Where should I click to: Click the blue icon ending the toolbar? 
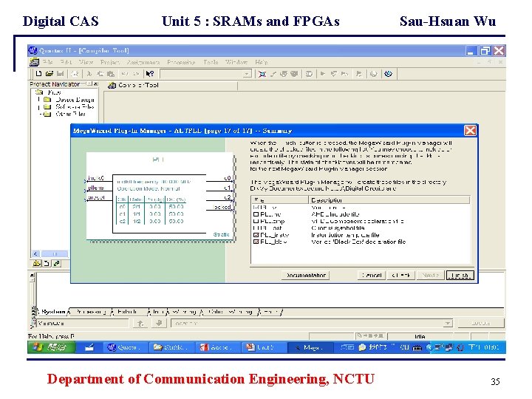point(388,74)
